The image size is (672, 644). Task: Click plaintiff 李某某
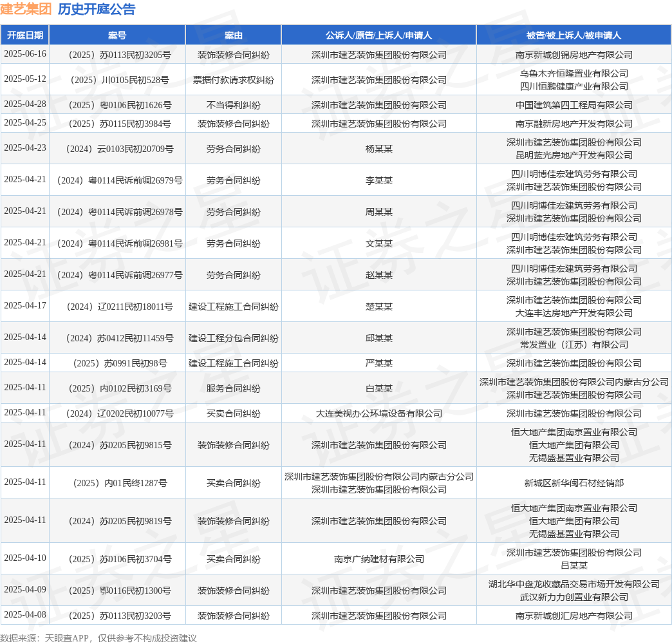pos(379,180)
